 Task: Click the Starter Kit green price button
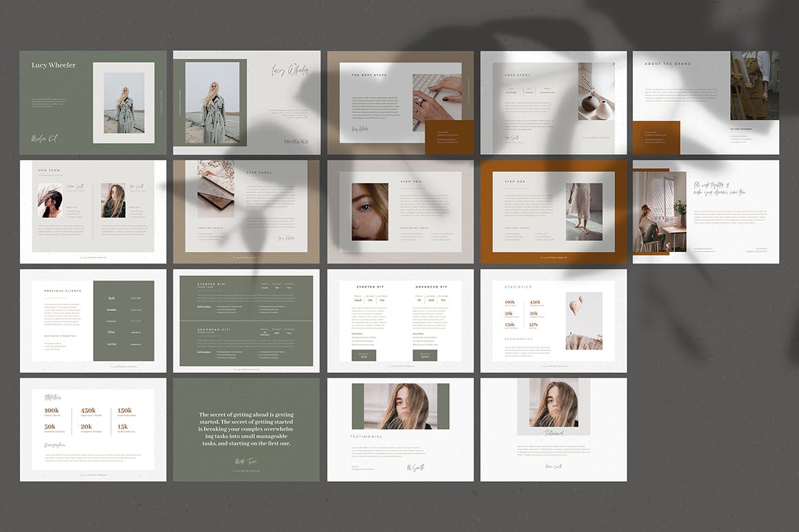click(x=364, y=356)
